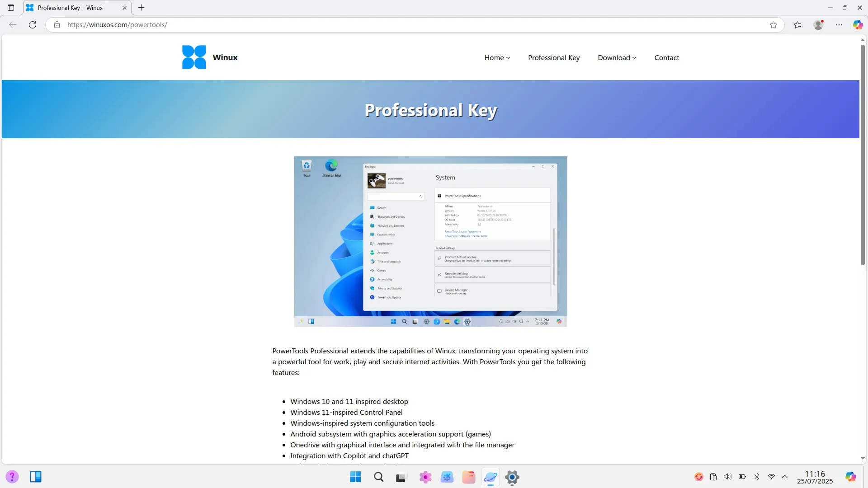This screenshot has height=488, width=868.
Task: Click the browser refresh icon
Action: (33, 25)
